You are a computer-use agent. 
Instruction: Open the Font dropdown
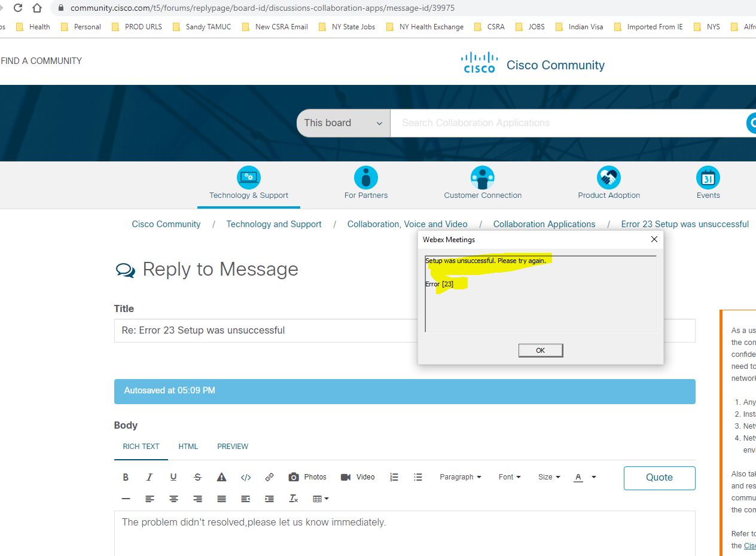pos(508,476)
